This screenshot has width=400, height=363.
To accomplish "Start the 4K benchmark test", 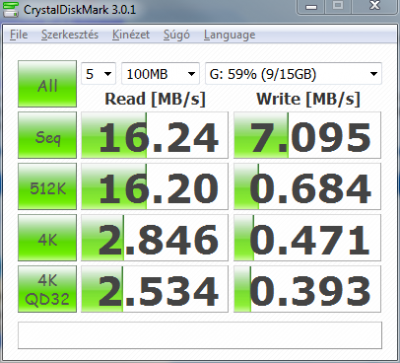I will coord(47,238).
